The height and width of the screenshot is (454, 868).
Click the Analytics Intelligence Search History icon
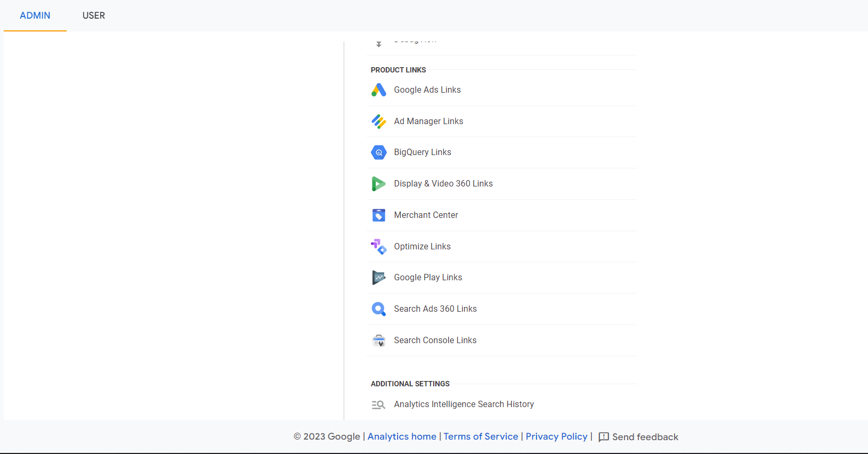(378, 405)
